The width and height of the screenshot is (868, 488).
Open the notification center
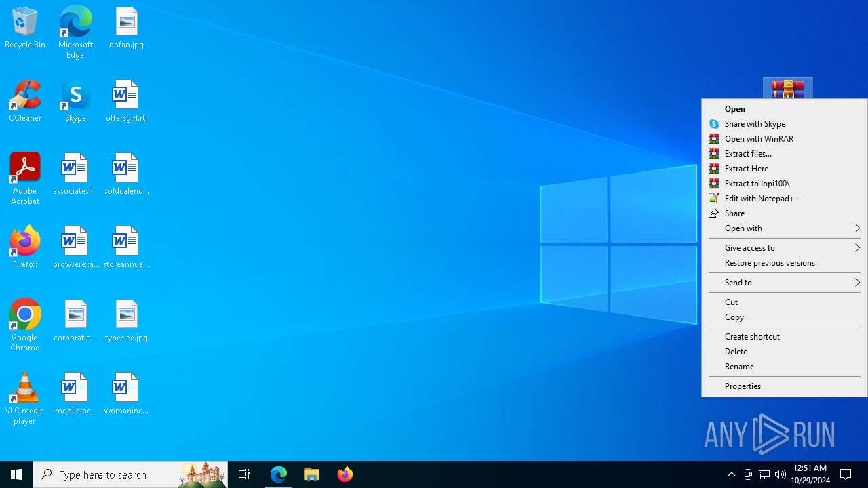(846, 474)
